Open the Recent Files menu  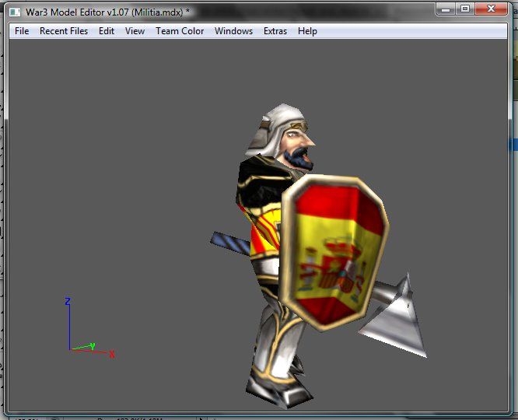(64, 31)
